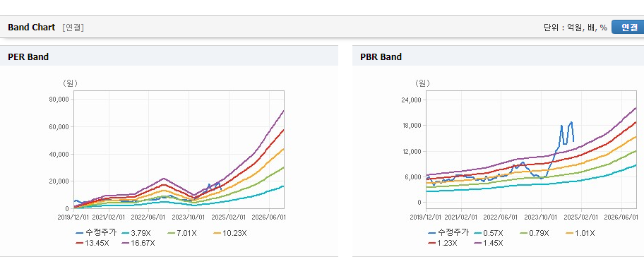Screen dimensions: 644x257
Task: Toggle the 10.23X legend series
Action: pyautogui.click(x=230, y=233)
